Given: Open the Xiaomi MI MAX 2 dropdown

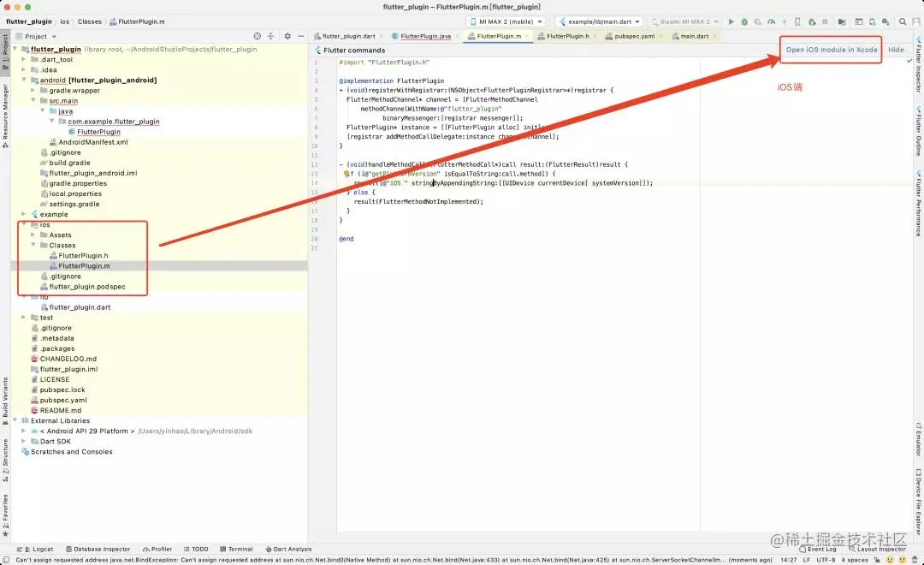Looking at the screenshot, I should coord(684,21).
